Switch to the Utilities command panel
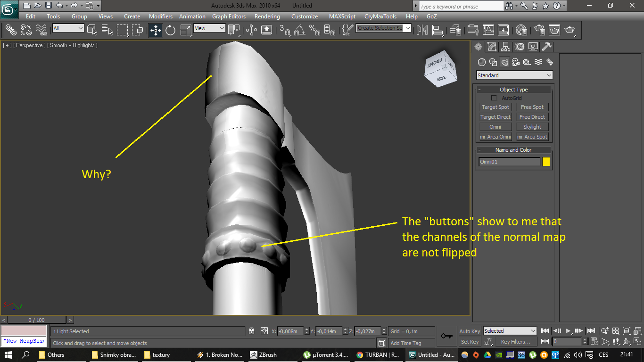The width and height of the screenshot is (644, 362). [x=547, y=47]
